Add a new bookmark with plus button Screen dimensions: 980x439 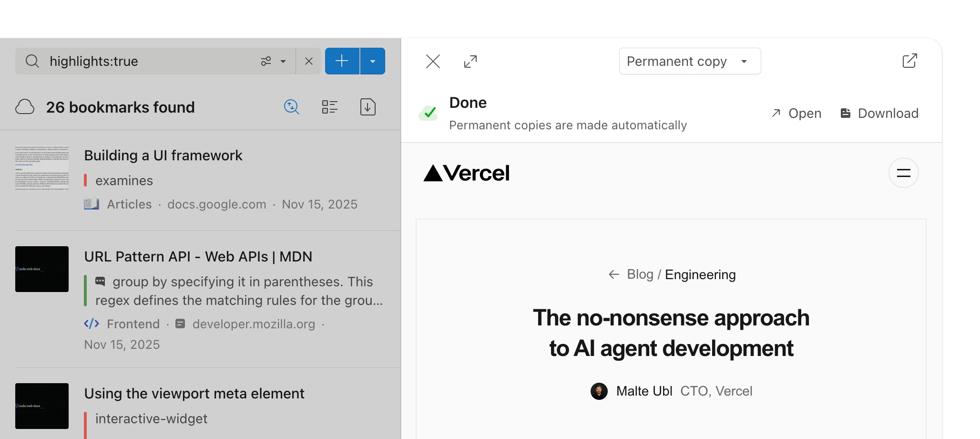coord(342,61)
